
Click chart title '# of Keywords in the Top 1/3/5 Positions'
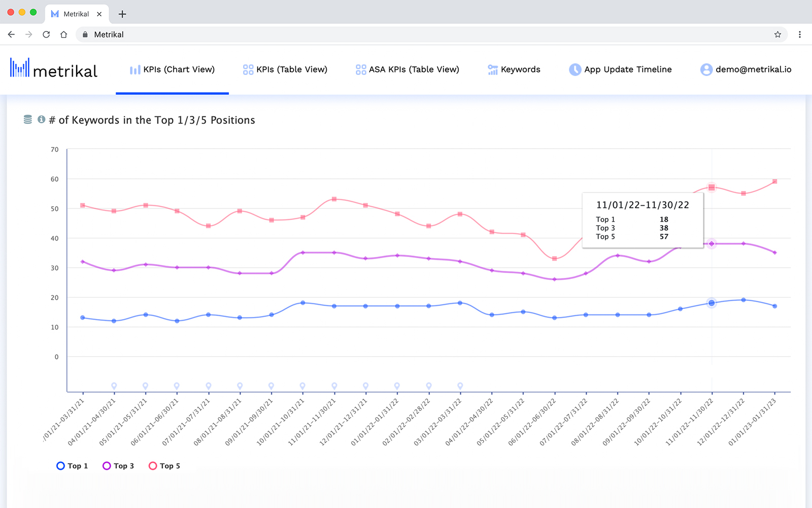[x=152, y=120]
